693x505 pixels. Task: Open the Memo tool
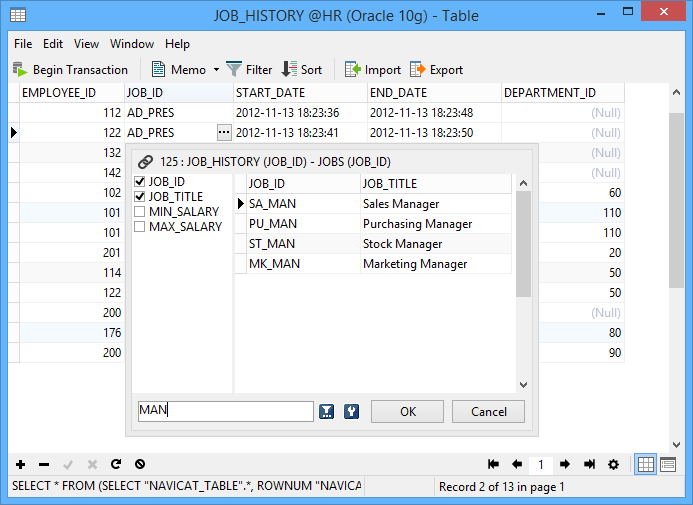(x=179, y=70)
